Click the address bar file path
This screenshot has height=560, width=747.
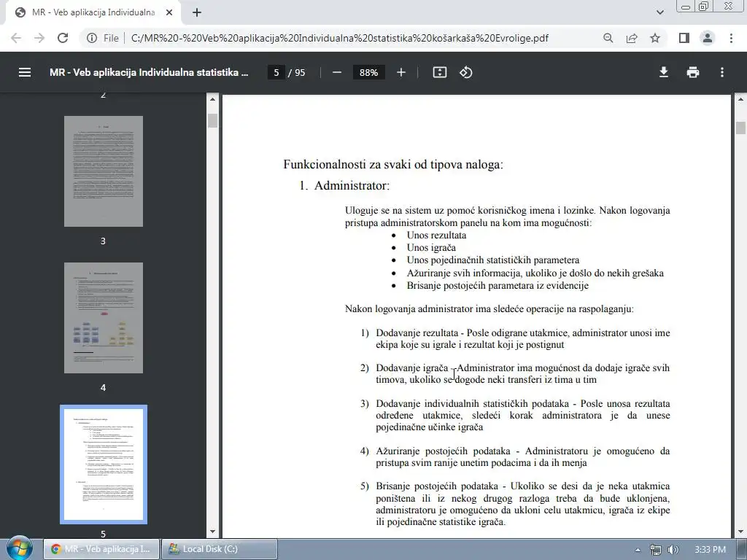tap(340, 38)
